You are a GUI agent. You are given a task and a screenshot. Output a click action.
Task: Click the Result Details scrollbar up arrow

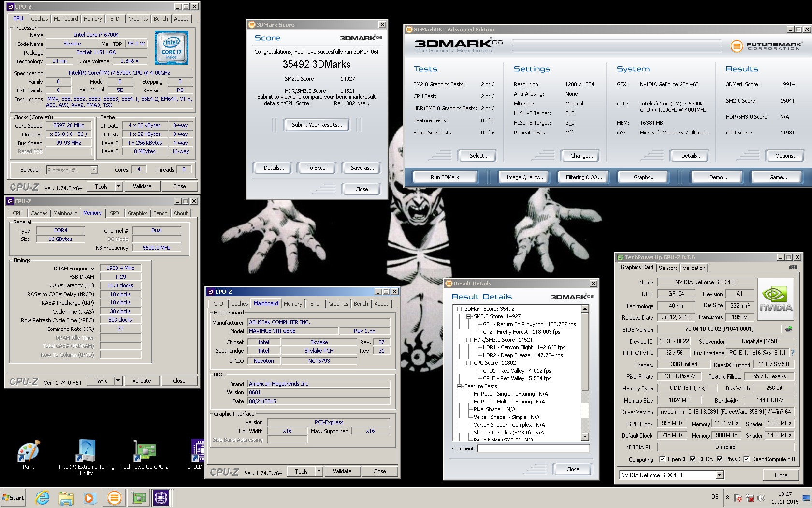click(x=585, y=309)
